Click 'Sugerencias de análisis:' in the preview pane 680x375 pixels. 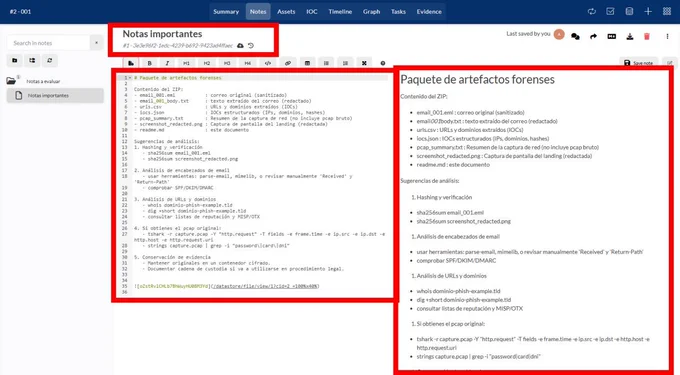pos(429,181)
